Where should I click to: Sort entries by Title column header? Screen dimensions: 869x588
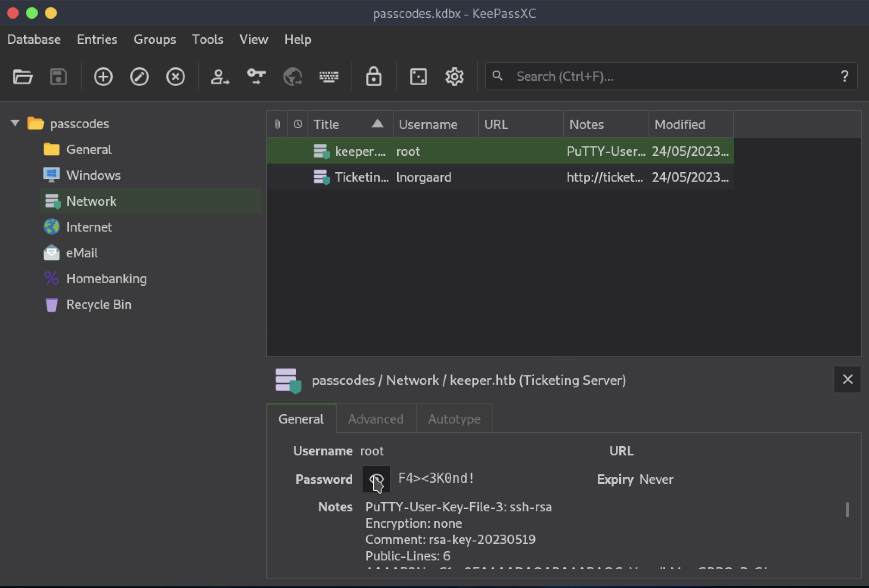[350, 124]
